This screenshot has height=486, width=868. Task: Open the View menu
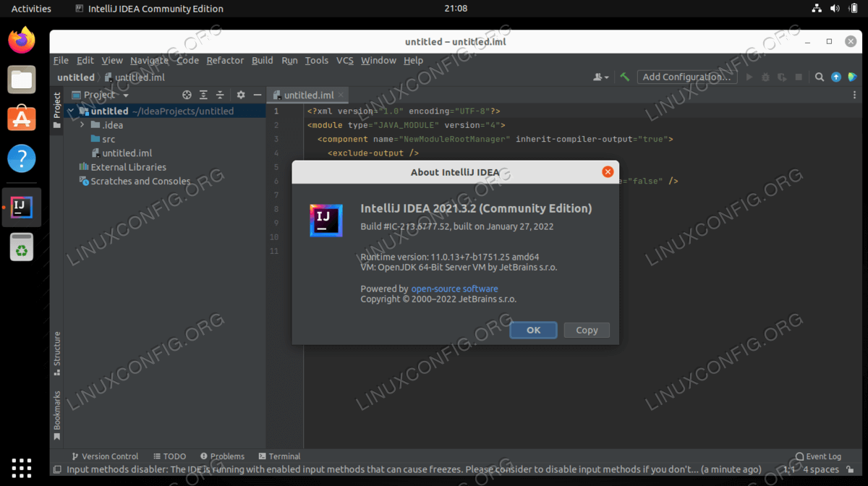[112, 60]
